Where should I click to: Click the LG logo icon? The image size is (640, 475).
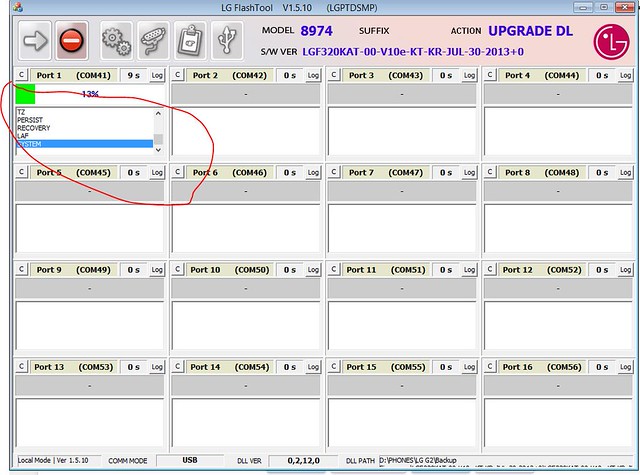click(606, 43)
